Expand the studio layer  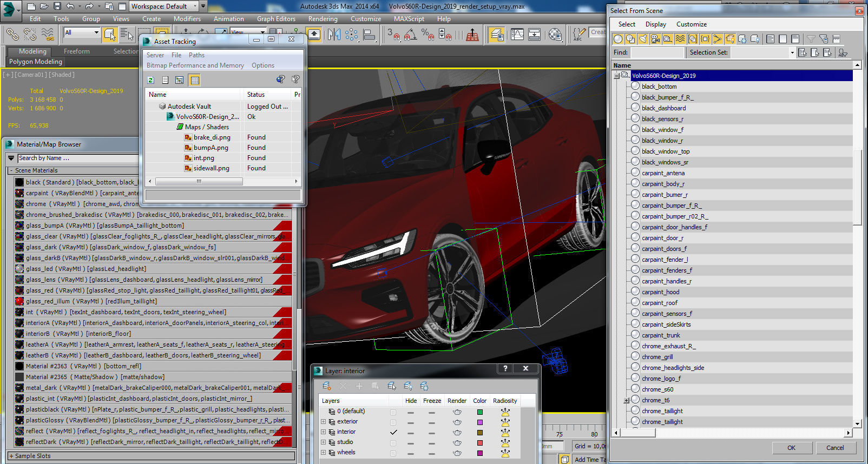tap(324, 442)
